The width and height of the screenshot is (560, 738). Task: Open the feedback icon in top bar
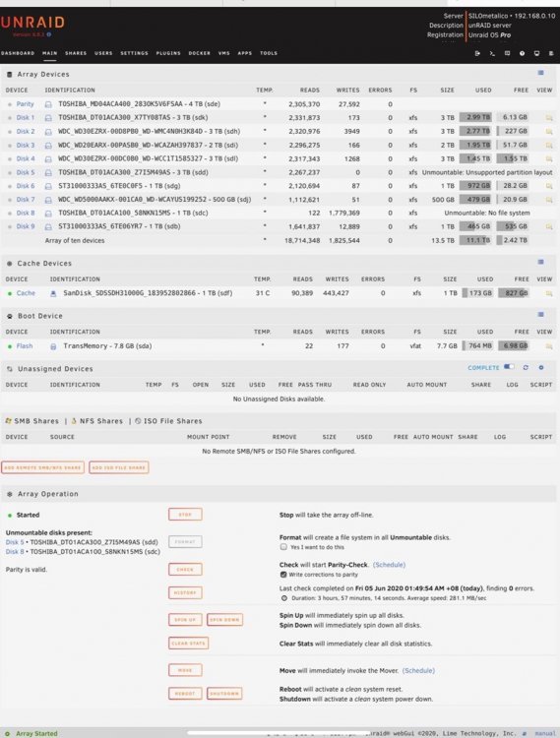pos(507,54)
